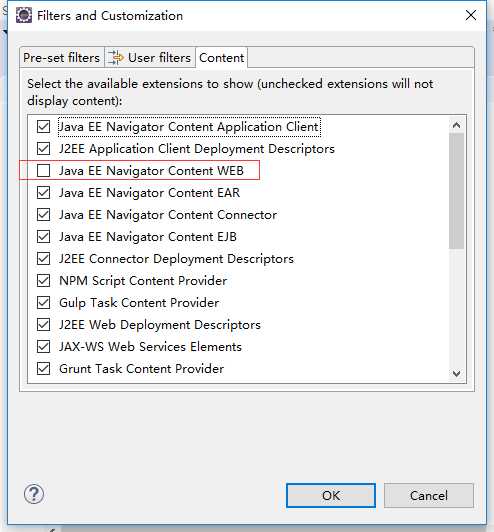Switch to the Pre-set filters tab

coord(61,58)
